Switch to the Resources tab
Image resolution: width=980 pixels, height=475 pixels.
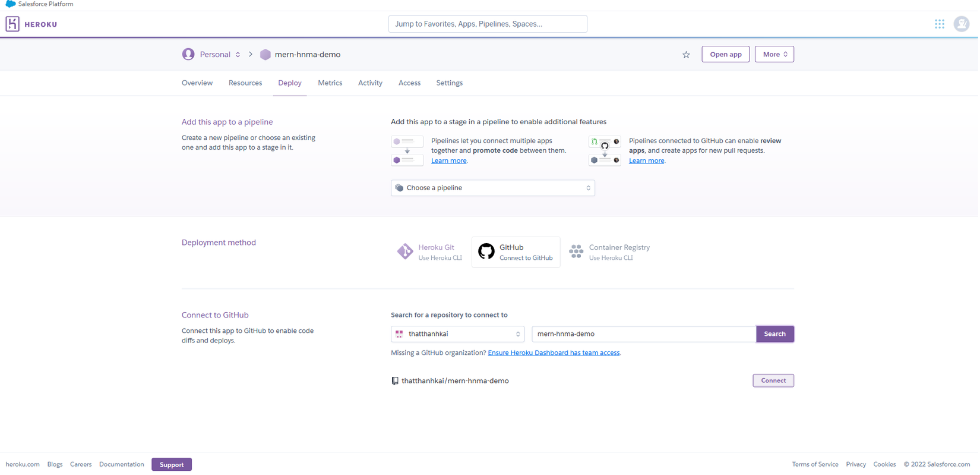[245, 83]
